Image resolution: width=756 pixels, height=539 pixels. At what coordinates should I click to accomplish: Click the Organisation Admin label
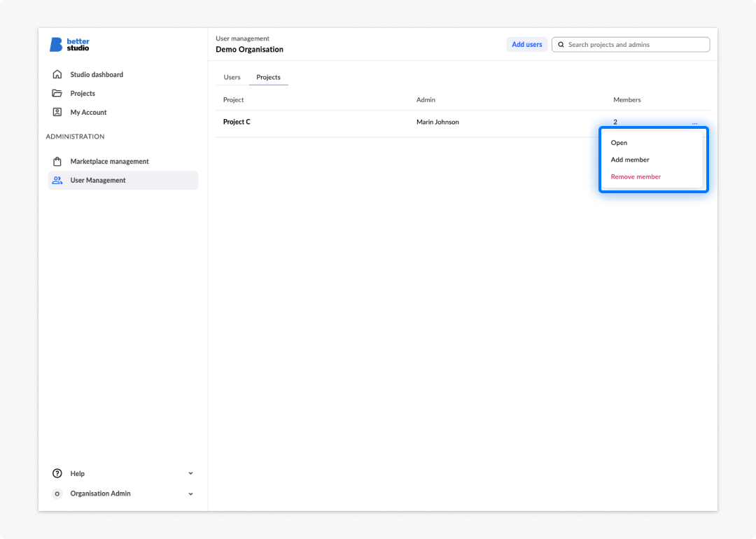pyautogui.click(x=100, y=493)
